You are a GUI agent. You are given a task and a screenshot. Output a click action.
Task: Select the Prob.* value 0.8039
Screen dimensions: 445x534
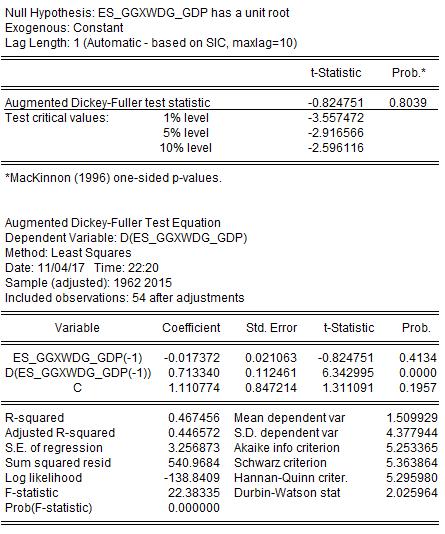pyautogui.click(x=408, y=103)
